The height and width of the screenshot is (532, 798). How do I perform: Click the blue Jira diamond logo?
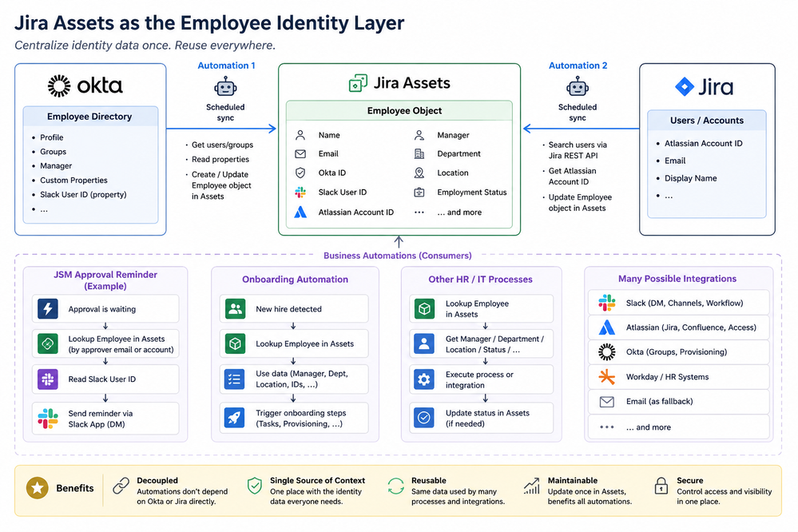[684, 86]
